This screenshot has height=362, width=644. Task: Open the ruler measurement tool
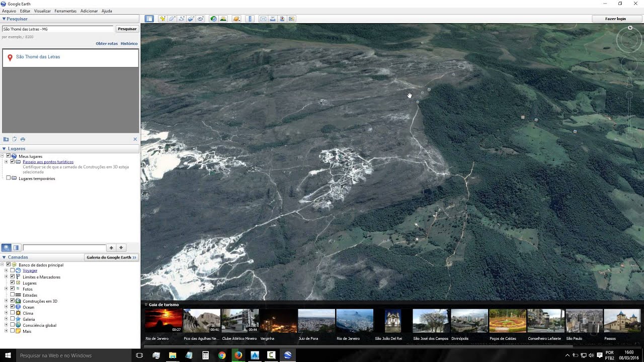[x=250, y=19]
